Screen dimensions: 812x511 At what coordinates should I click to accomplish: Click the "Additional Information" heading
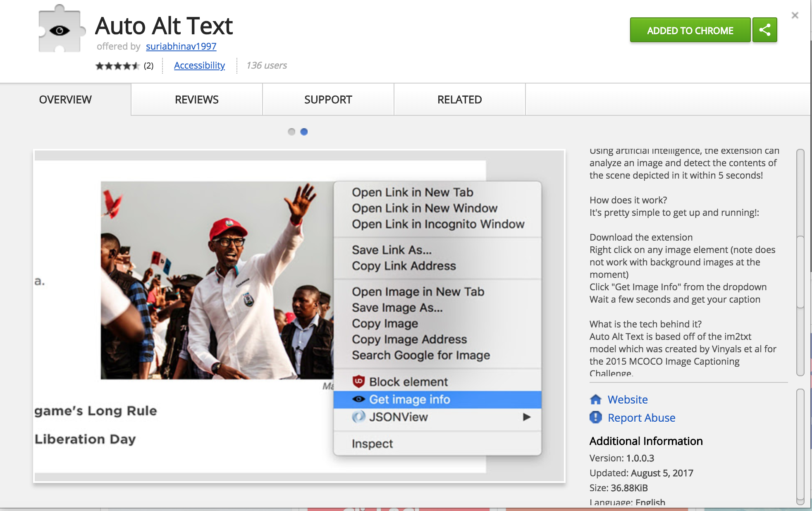646,441
